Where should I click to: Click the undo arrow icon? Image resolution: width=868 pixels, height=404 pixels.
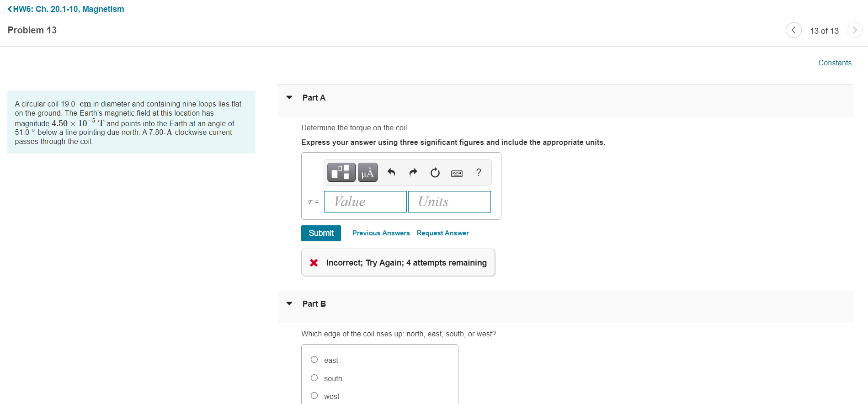[x=391, y=172]
